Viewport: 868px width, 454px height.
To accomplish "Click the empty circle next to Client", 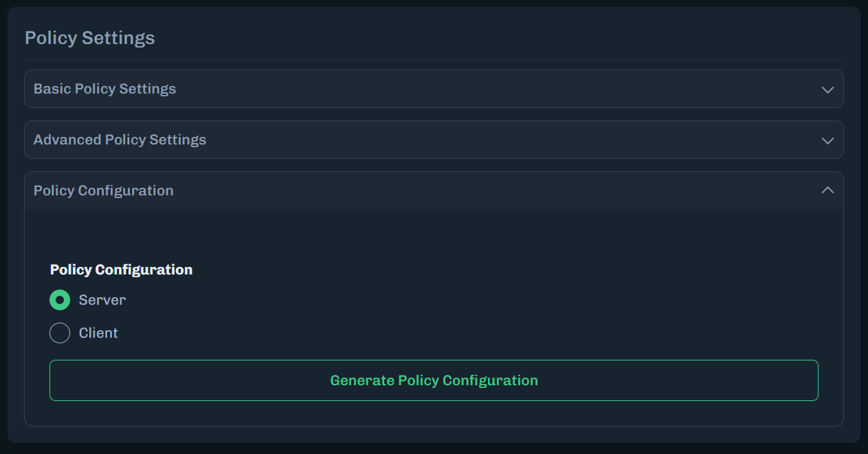I will click(60, 333).
